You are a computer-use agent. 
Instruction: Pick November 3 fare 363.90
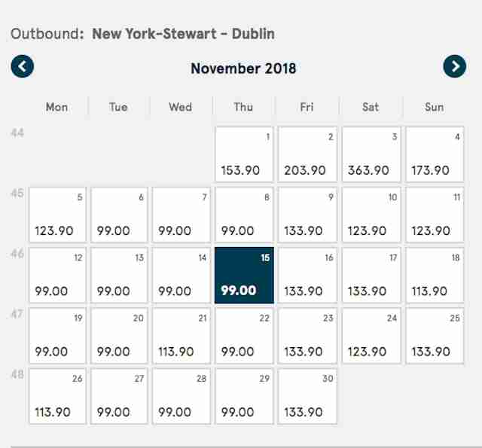pos(371,154)
